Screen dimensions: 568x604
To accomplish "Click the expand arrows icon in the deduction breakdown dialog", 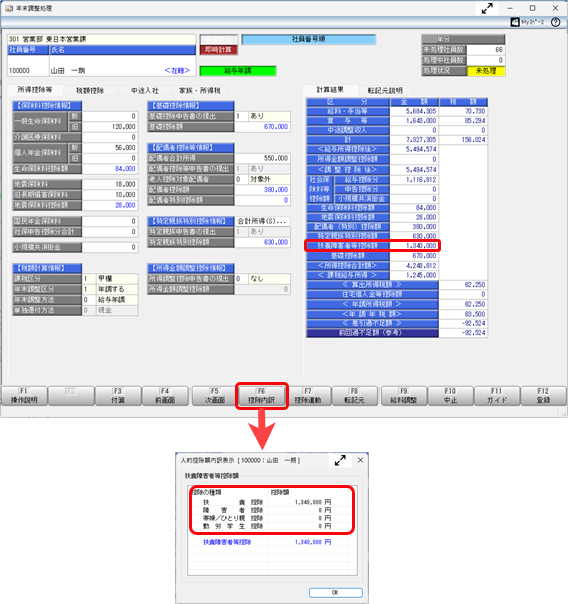I will coord(340,460).
